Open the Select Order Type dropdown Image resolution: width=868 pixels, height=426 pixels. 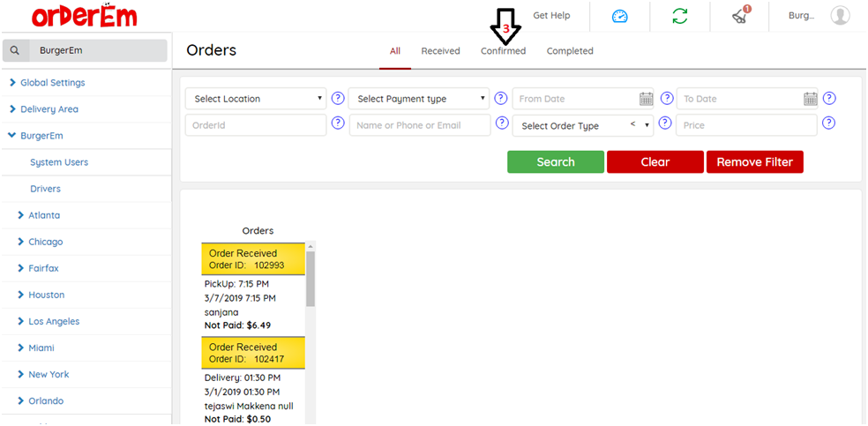coord(582,126)
